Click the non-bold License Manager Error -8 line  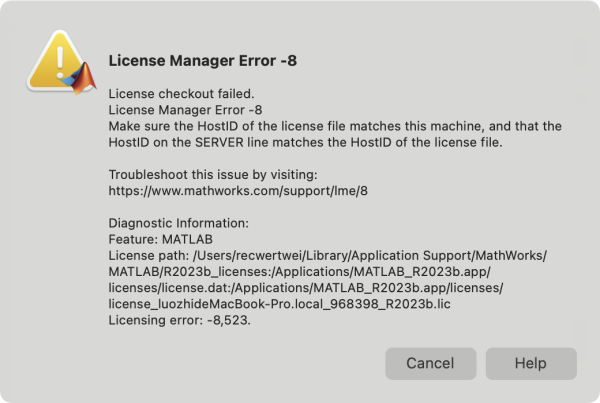186,110
